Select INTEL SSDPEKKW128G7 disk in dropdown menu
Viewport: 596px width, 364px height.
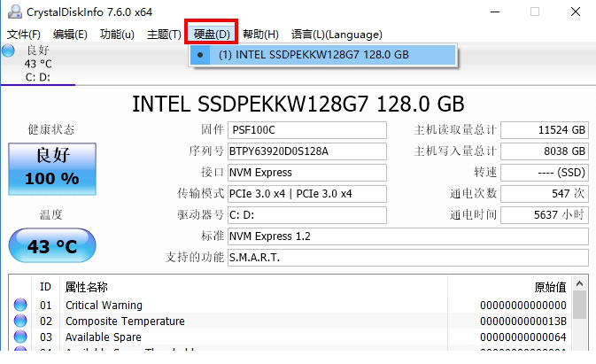[323, 55]
